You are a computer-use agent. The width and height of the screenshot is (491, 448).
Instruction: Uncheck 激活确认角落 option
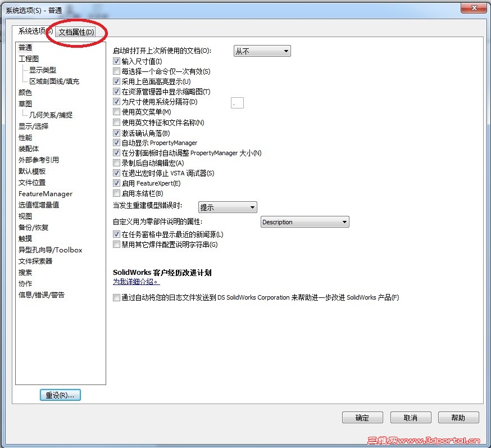[117, 133]
